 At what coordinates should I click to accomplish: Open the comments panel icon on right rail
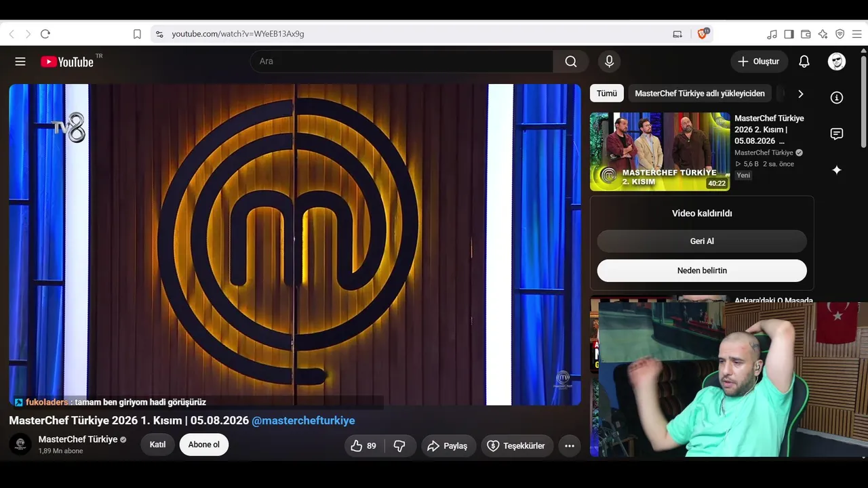[837, 134]
